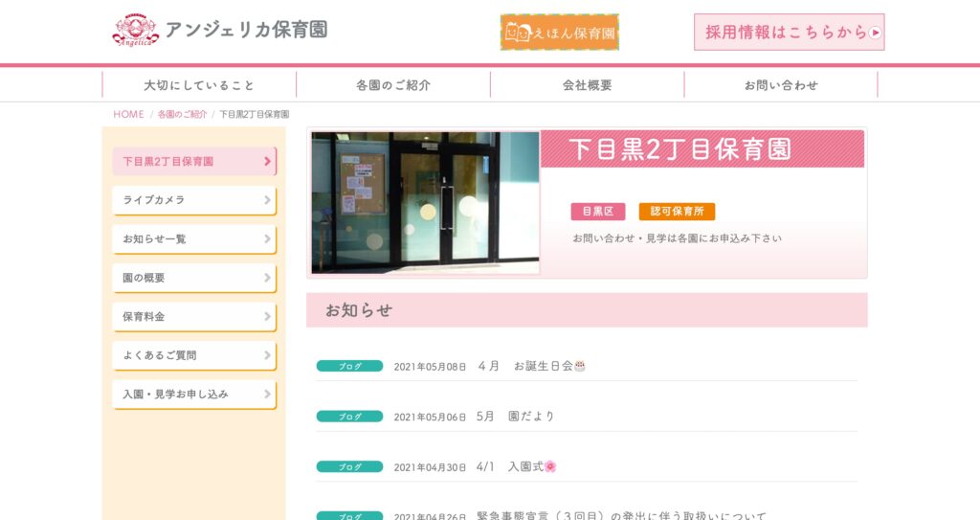980x520 pixels.
Task: Click the 認可保育所 orange tag
Action: (677, 212)
